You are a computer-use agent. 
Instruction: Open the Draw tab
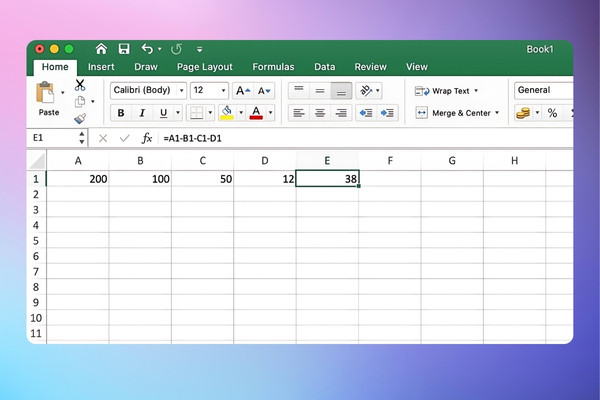(146, 67)
